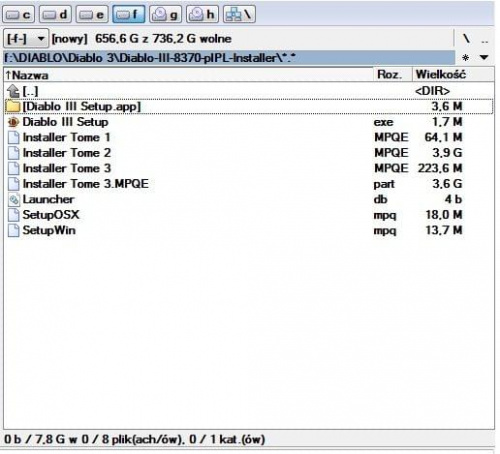The image size is (500, 454).
Task: Open optical drive g
Action: click(x=165, y=14)
